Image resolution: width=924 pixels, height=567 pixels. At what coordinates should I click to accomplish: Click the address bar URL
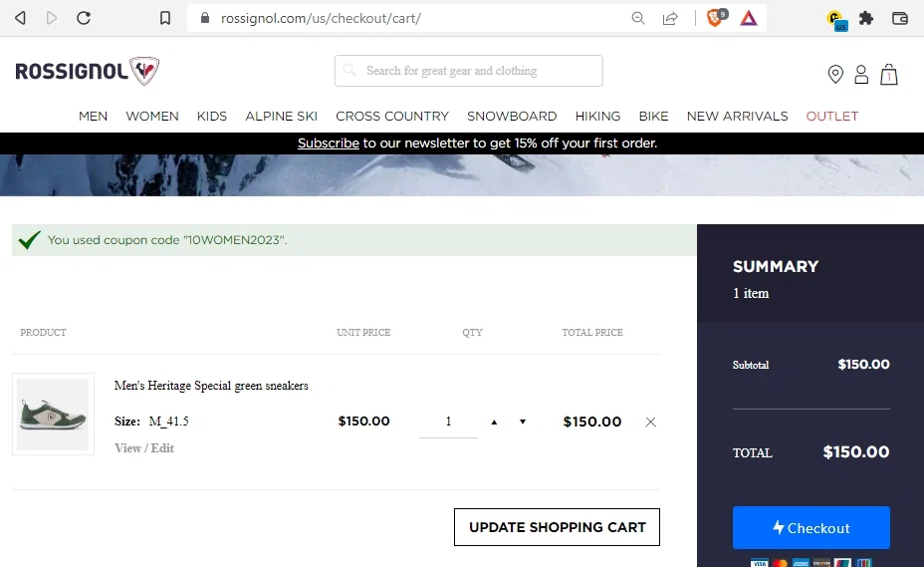coord(321,18)
